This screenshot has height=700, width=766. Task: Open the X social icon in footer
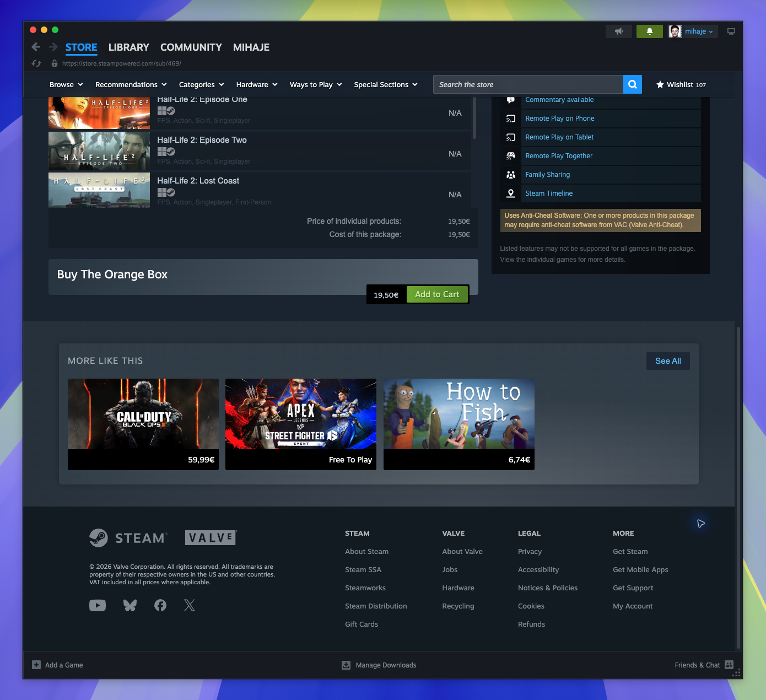click(x=190, y=605)
